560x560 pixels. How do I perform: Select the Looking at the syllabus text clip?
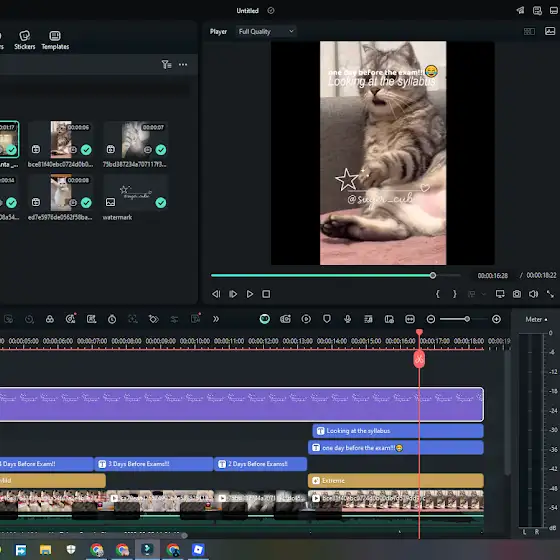[398, 431]
